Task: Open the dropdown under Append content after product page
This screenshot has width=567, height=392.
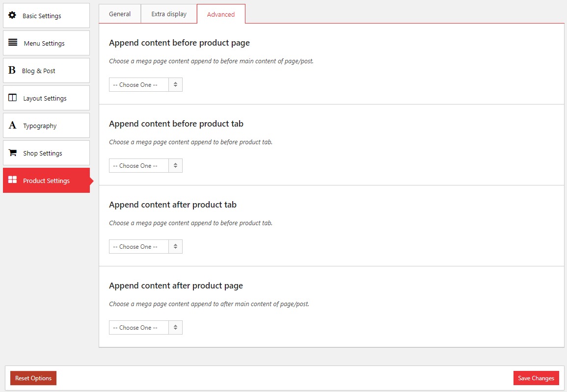Action: click(x=139, y=328)
